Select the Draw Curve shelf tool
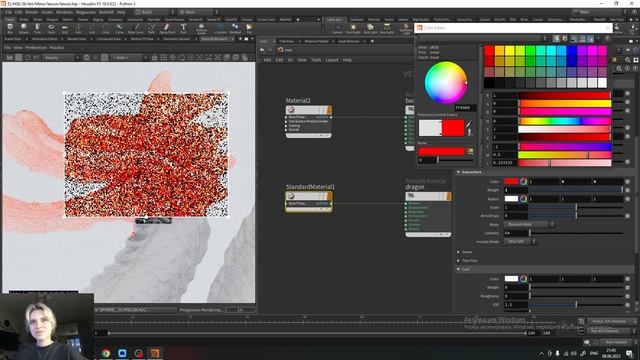Screen dimensions: 640x360 pyautogui.click(x=136, y=28)
